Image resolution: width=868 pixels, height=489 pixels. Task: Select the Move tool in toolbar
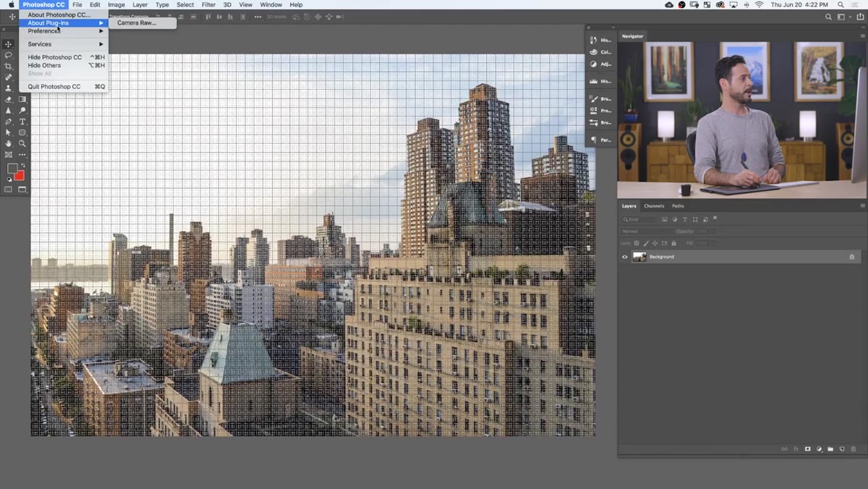tap(9, 44)
